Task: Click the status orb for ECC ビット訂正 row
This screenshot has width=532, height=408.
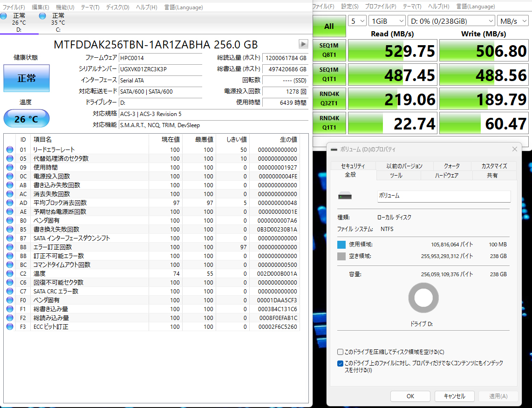Action: click(x=10, y=327)
